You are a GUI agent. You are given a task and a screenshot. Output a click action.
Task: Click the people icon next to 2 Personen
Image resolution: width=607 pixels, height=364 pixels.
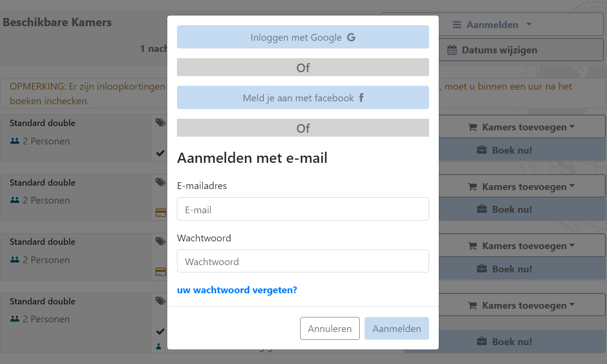click(15, 141)
